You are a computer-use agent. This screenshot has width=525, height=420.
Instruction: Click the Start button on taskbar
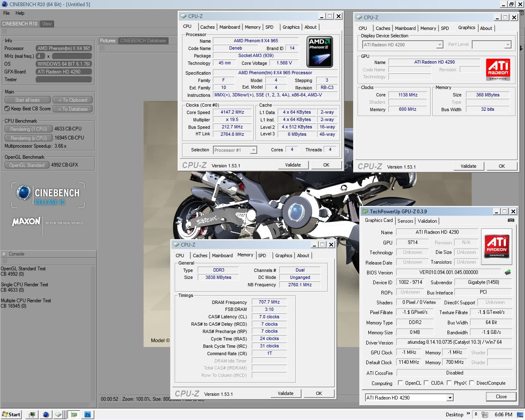tap(11, 414)
